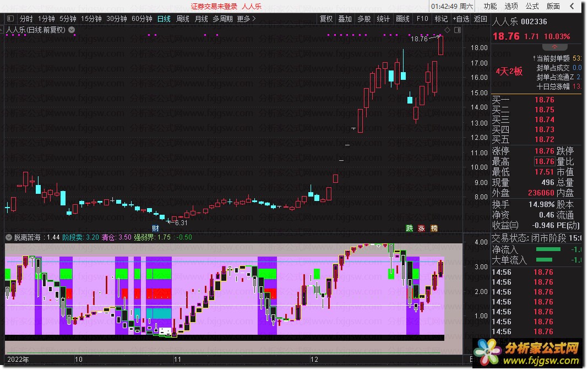Click the 6.31 low price annotation

pyautogui.click(x=181, y=222)
